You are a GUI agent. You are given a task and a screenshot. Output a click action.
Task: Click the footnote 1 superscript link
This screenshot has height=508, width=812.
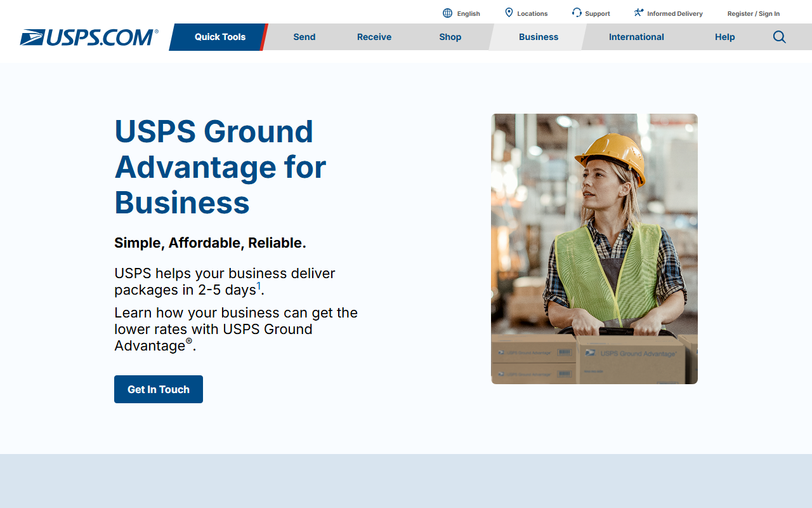[259, 286]
